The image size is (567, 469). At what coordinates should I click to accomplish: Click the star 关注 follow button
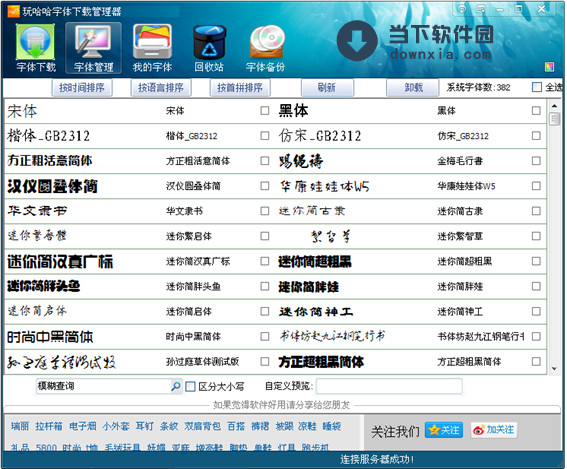(x=444, y=430)
